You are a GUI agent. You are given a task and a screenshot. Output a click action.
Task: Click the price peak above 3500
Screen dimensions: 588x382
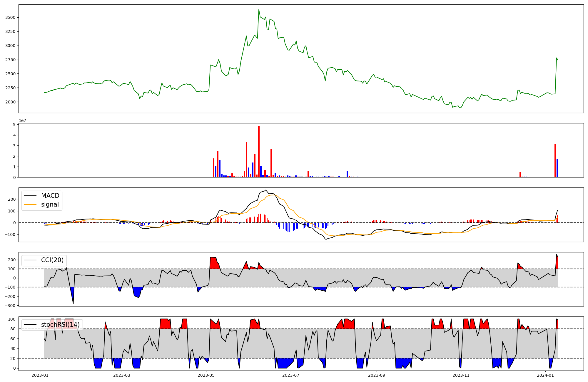pos(259,10)
